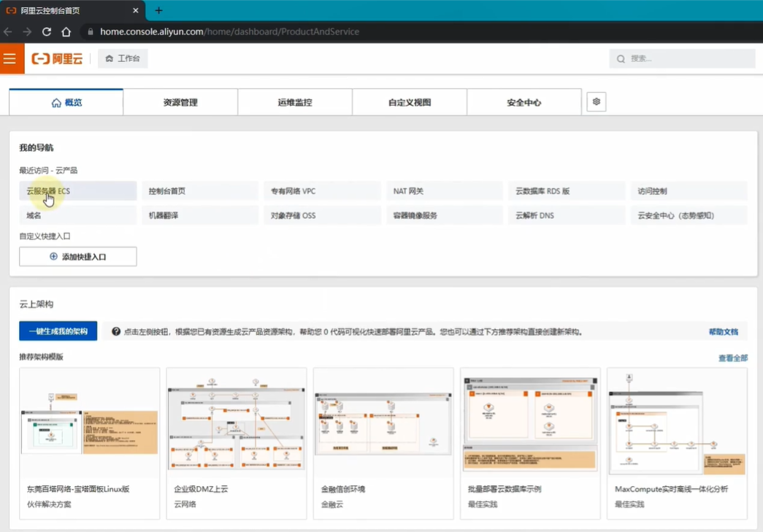Open 企业级DMZ上云 template thumbnail

pos(237,423)
